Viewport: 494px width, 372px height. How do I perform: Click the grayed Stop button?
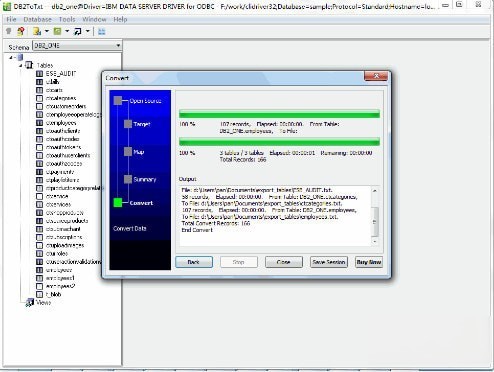pos(239,262)
